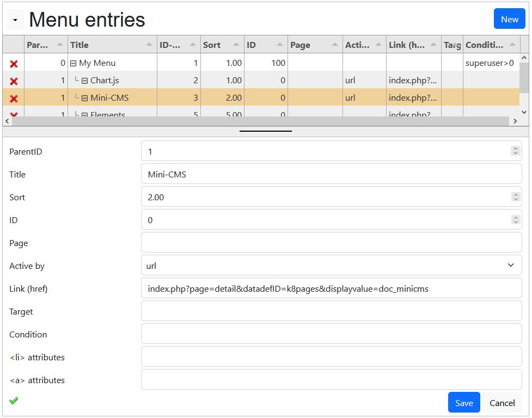Cancel editing the menu entry
The width and height of the screenshot is (532, 418).
click(x=502, y=402)
